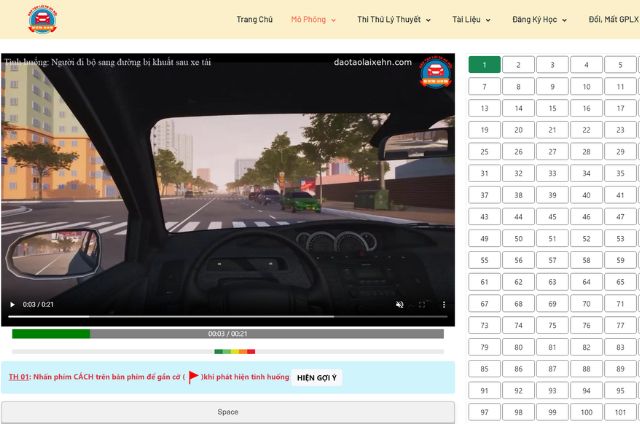
Task: Select situation 29
Action: coord(620,151)
